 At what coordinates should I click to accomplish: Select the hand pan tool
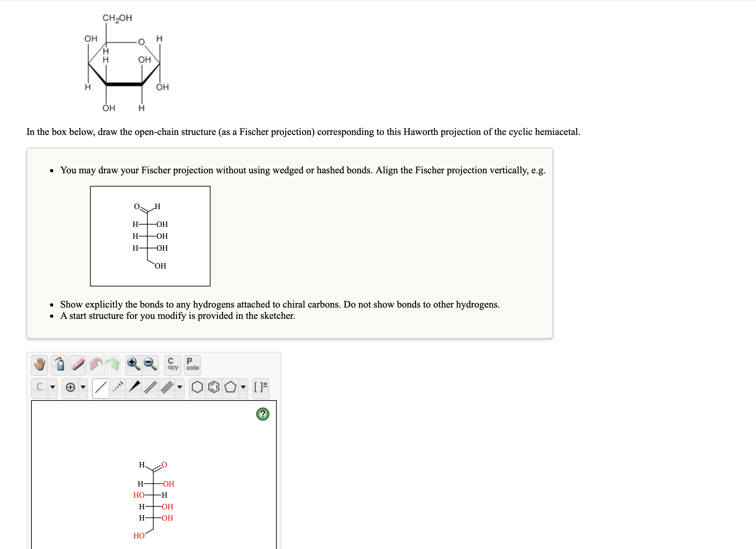pos(39,366)
